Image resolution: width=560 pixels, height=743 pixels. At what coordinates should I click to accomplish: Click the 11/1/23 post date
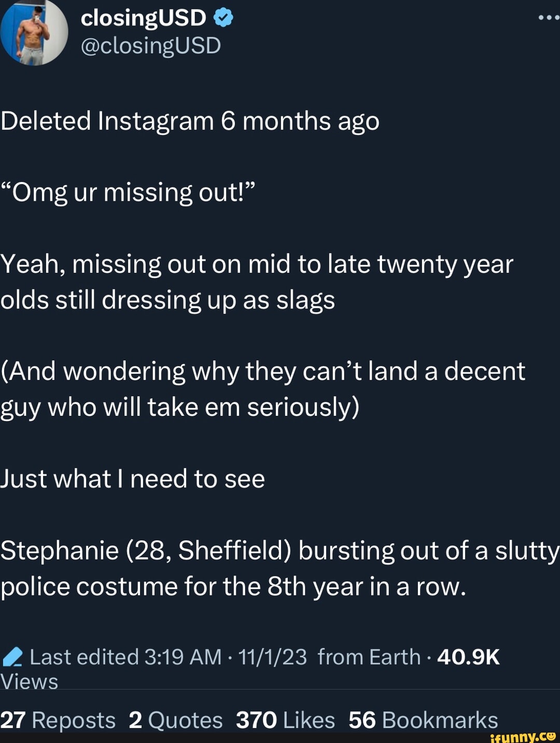point(273,657)
